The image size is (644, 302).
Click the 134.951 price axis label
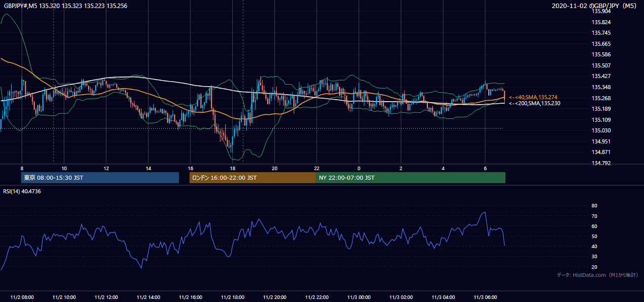pyautogui.click(x=601, y=141)
